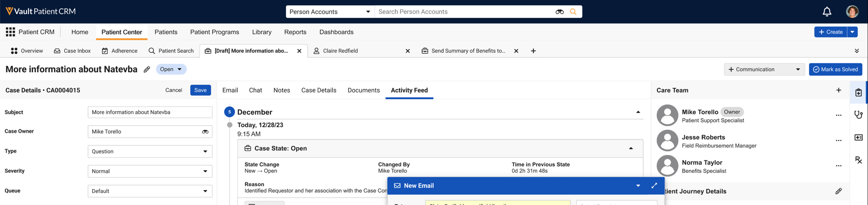The image size is (868, 205).
Task: Open the case status Open dropdown
Action: [x=171, y=69]
